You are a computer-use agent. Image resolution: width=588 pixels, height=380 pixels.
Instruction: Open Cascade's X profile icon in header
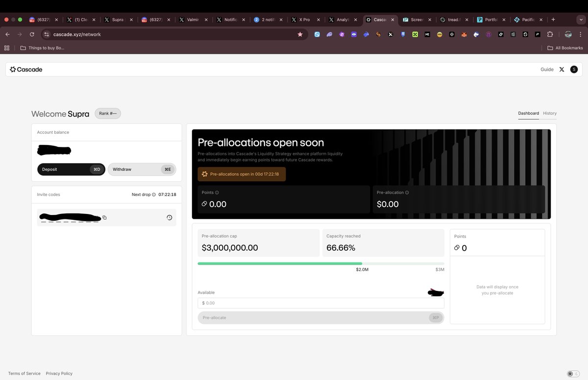pos(562,70)
